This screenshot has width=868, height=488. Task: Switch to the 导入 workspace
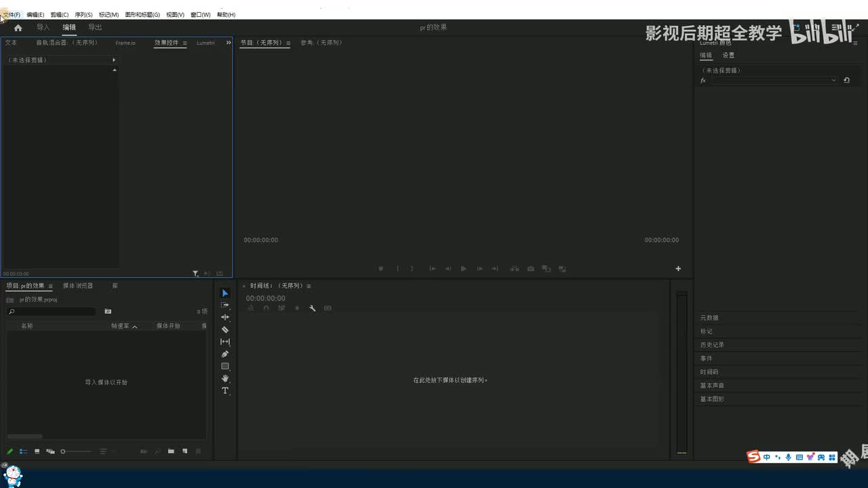click(43, 28)
